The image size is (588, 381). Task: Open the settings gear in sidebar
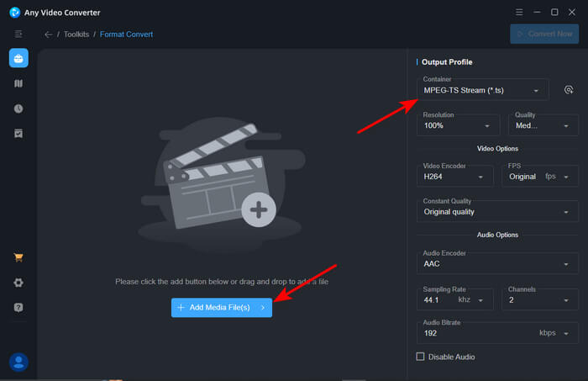18,283
